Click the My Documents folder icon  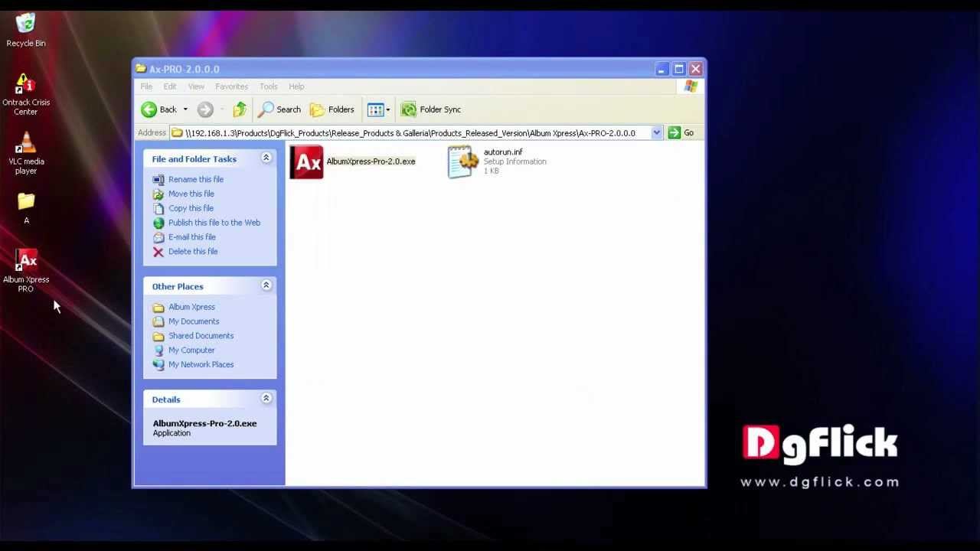[x=158, y=321]
